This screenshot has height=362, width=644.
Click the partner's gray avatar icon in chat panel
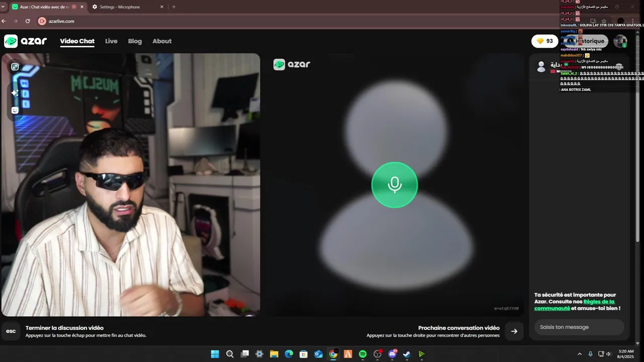tap(541, 66)
